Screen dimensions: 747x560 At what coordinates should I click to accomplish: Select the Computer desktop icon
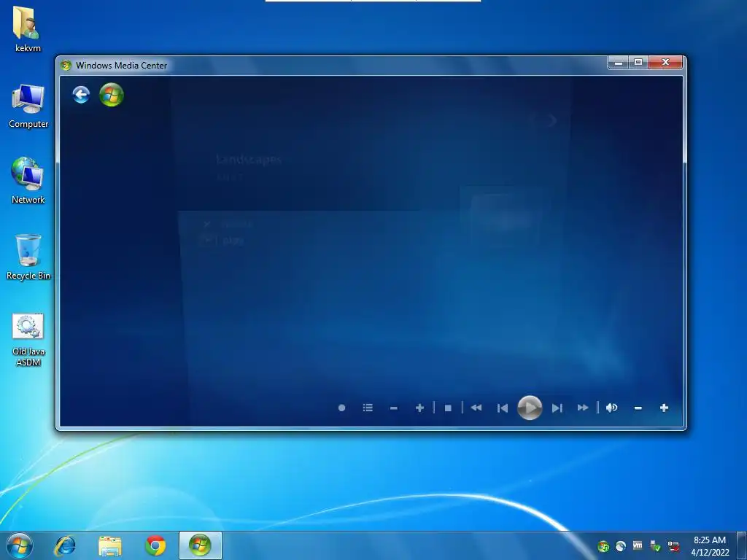(28, 106)
